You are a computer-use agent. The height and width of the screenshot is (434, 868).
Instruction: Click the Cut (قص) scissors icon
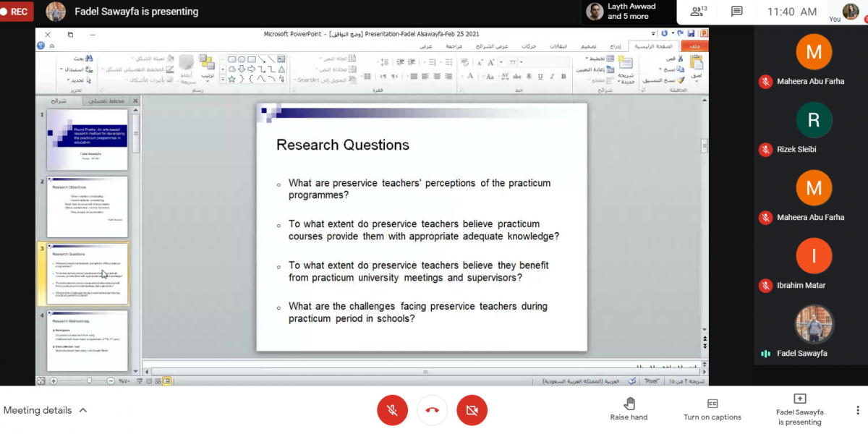point(680,59)
